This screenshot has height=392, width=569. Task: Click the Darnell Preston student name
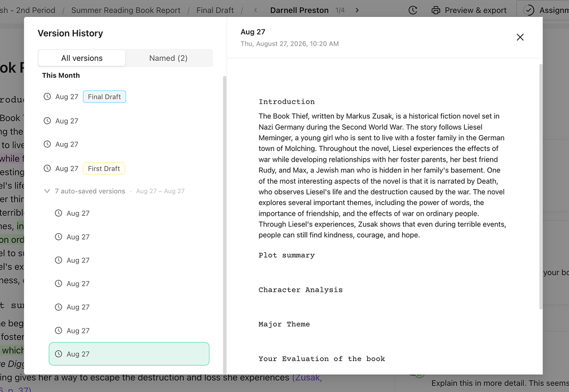pyautogui.click(x=299, y=10)
